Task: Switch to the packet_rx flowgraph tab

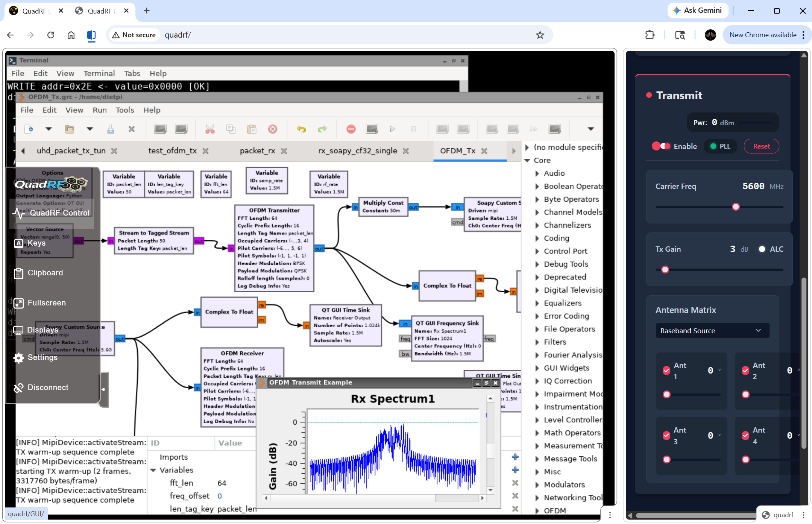Action: (x=257, y=150)
